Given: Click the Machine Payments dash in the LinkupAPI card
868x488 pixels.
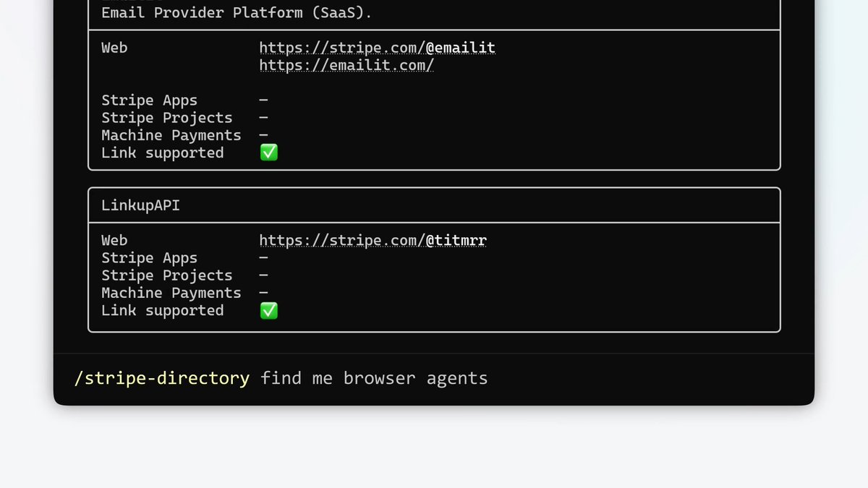Looking at the screenshot, I should pos(263,293).
